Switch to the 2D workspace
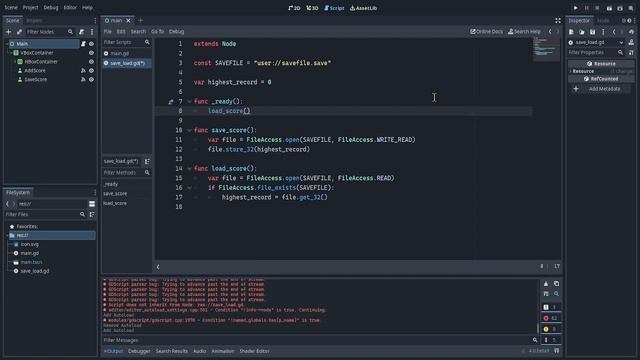The width and height of the screenshot is (640, 360). coord(294,8)
